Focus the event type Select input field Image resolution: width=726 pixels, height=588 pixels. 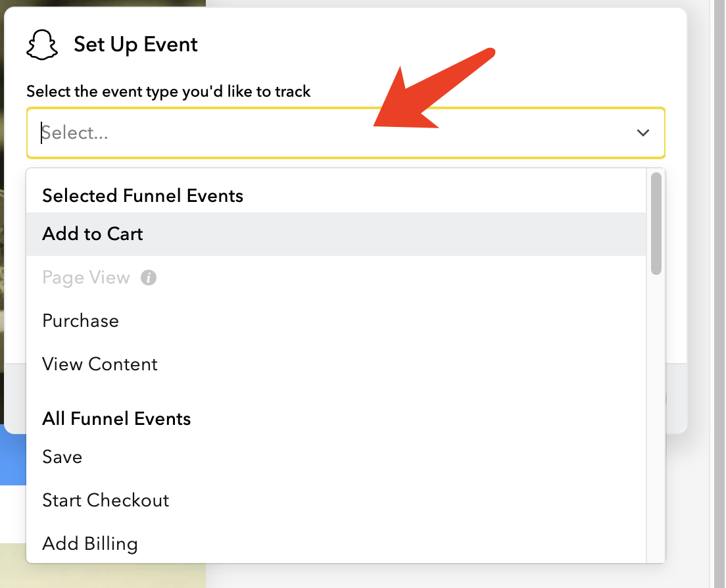(329, 133)
